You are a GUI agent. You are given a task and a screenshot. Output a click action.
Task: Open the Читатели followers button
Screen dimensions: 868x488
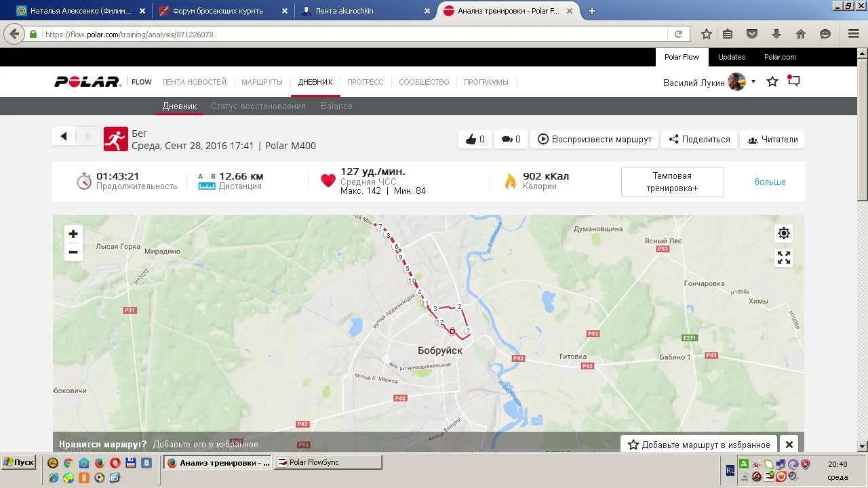(x=772, y=139)
